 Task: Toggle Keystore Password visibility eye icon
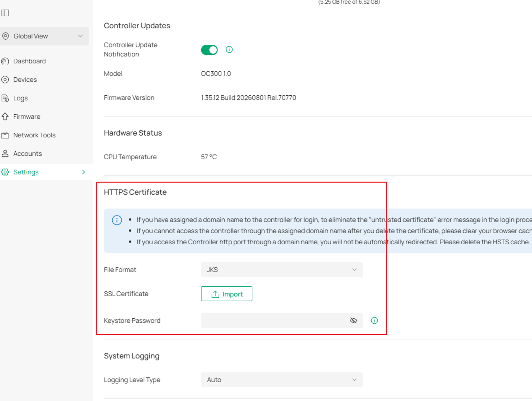coord(353,320)
